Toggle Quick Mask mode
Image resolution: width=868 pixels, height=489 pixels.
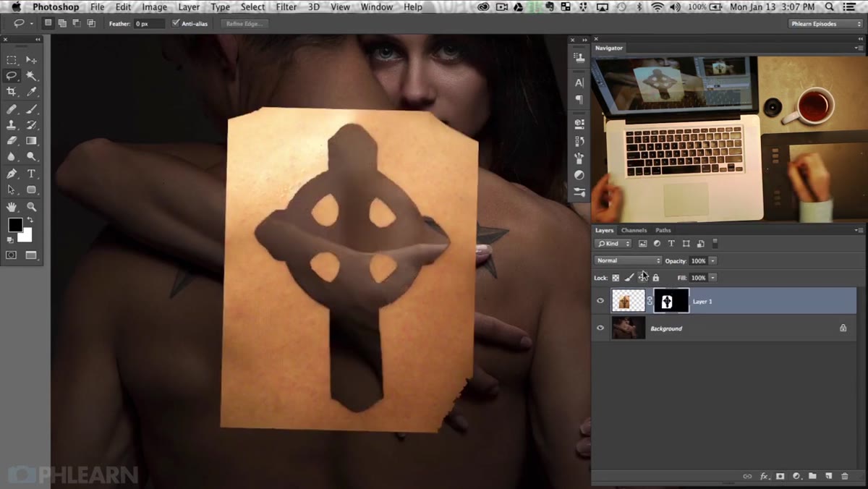click(12, 255)
